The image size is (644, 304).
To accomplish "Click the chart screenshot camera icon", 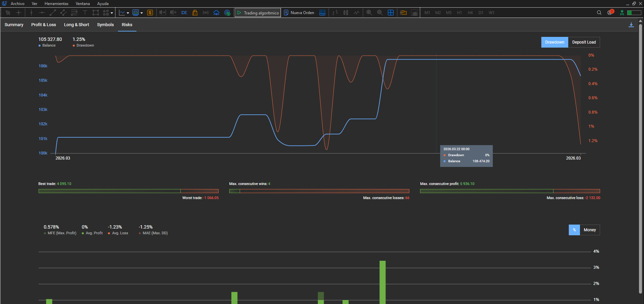I will [x=415, y=13].
